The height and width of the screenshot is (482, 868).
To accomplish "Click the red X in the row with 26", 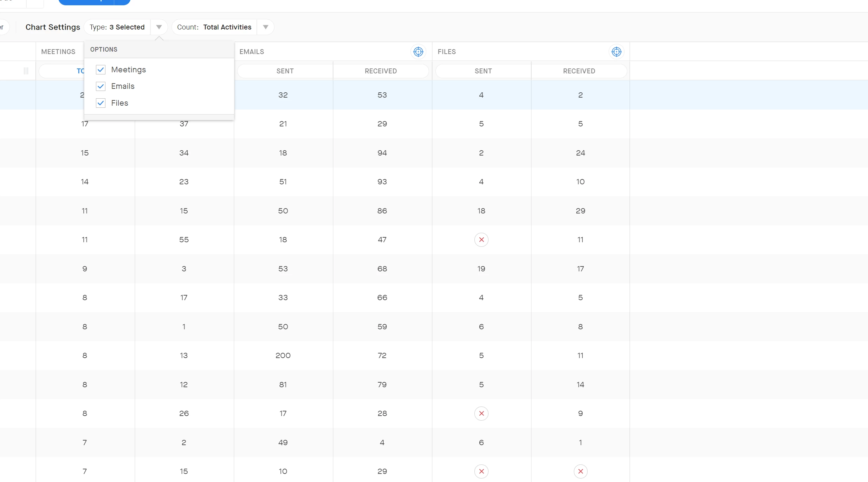I will tap(481, 414).
